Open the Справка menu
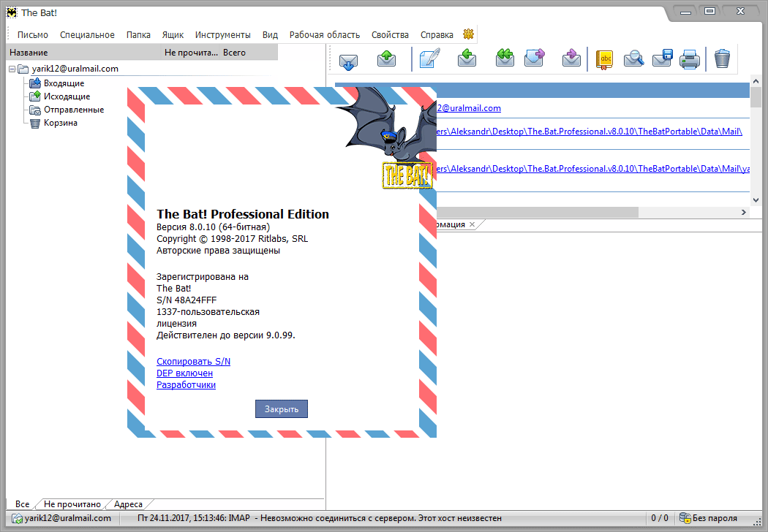 point(437,35)
